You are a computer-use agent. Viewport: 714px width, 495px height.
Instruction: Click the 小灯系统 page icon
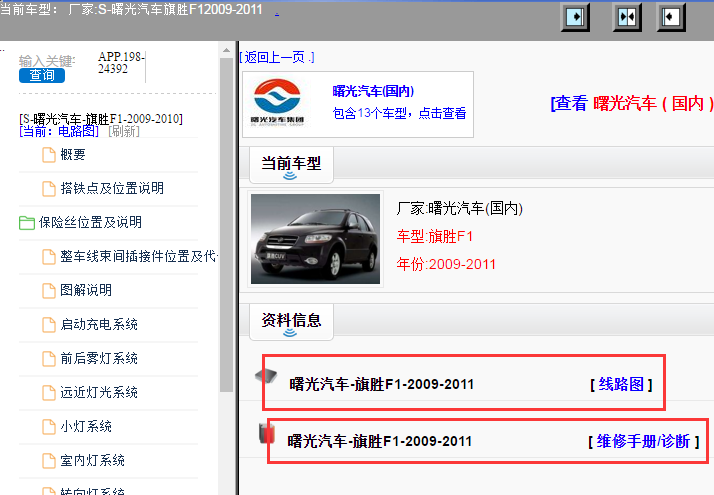[49, 427]
